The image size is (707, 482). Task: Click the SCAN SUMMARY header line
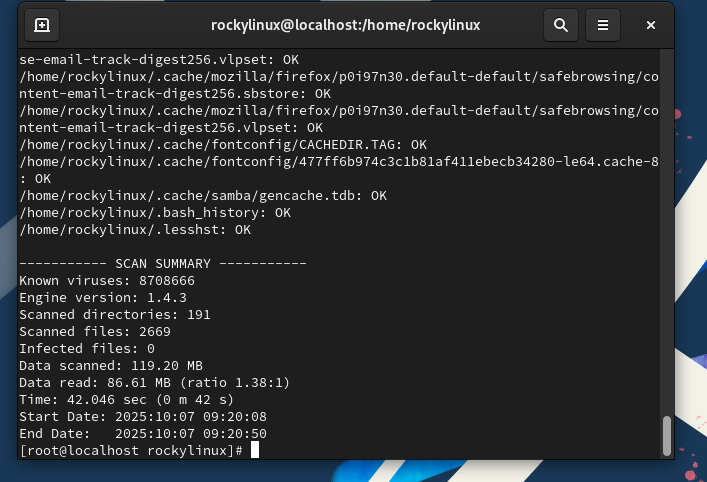point(163,263)
